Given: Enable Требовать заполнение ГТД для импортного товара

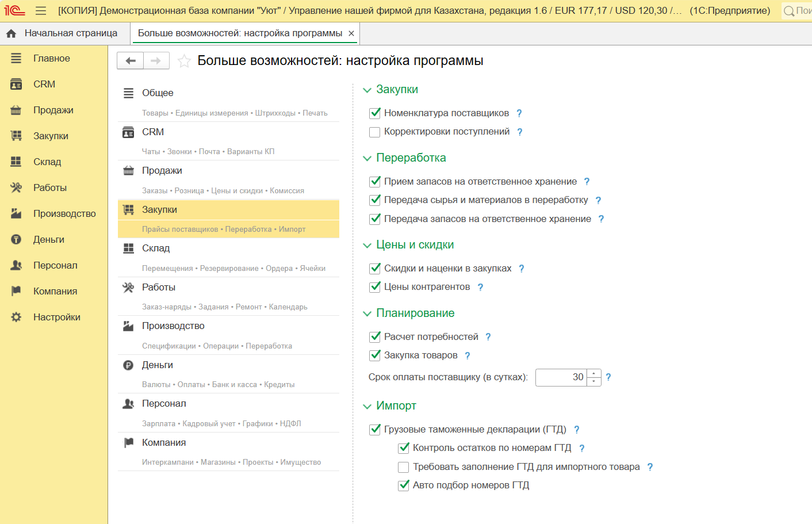Looking at the screenshot, I should pos(404,467).
